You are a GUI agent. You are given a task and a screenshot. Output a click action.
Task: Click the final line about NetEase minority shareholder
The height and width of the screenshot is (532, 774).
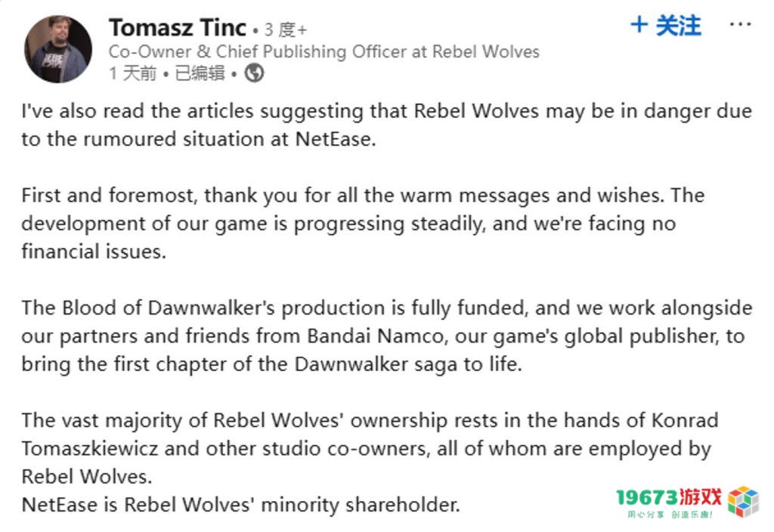tap(241, 505)
